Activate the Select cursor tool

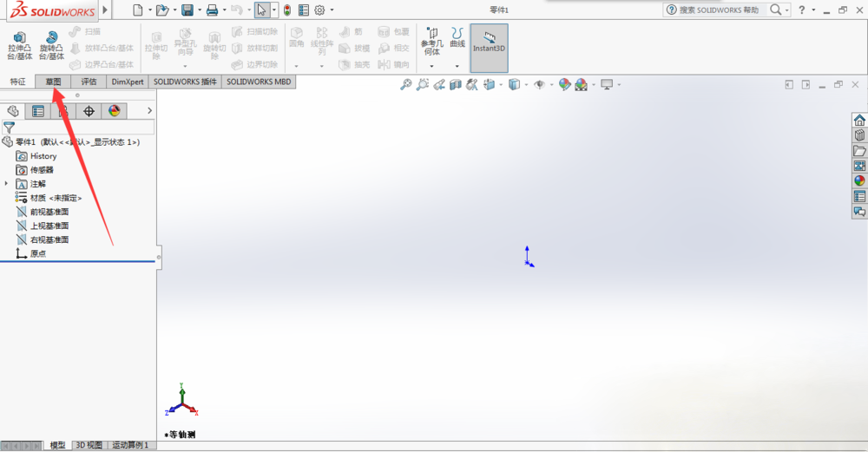click(x=261, y=10)
